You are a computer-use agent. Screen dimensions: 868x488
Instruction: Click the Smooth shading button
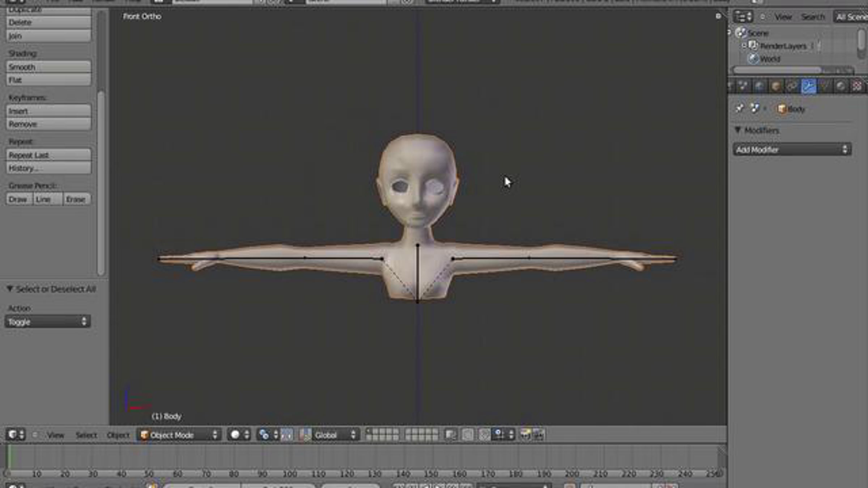pyautogui.click(x=48, y=67)
